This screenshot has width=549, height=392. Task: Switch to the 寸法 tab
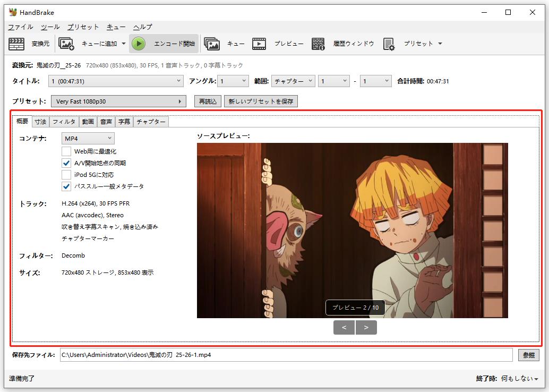pos(40,122)
